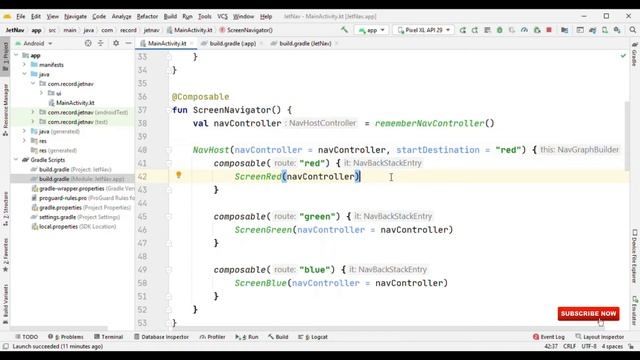
Task: Open the Event Log
Action: tap(549, 337)
